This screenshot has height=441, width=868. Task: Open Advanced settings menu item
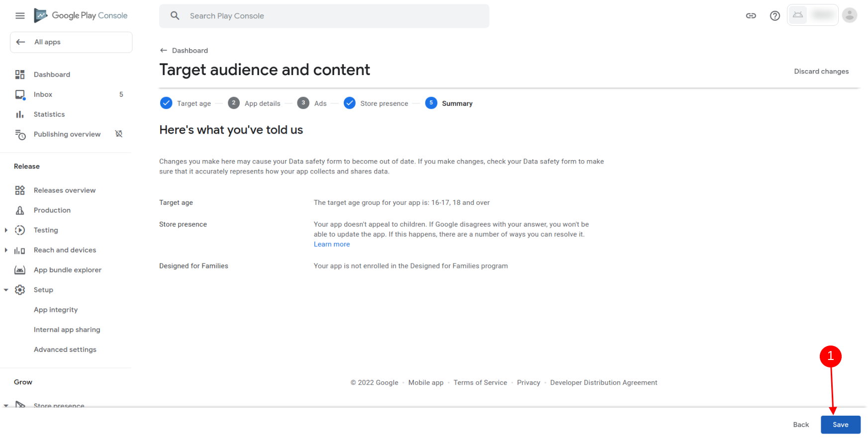pyautogui.click(x=65, y=350)
